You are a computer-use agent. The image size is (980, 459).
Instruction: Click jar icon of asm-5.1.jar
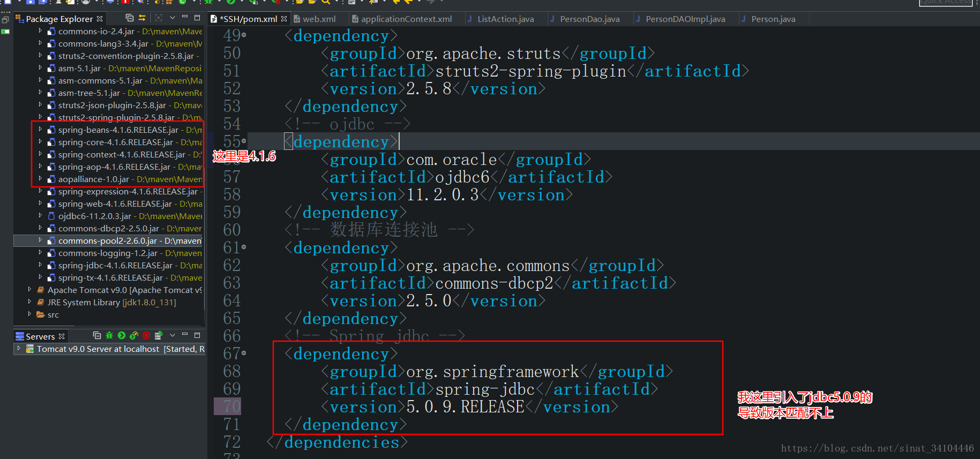tap(51, 68)
